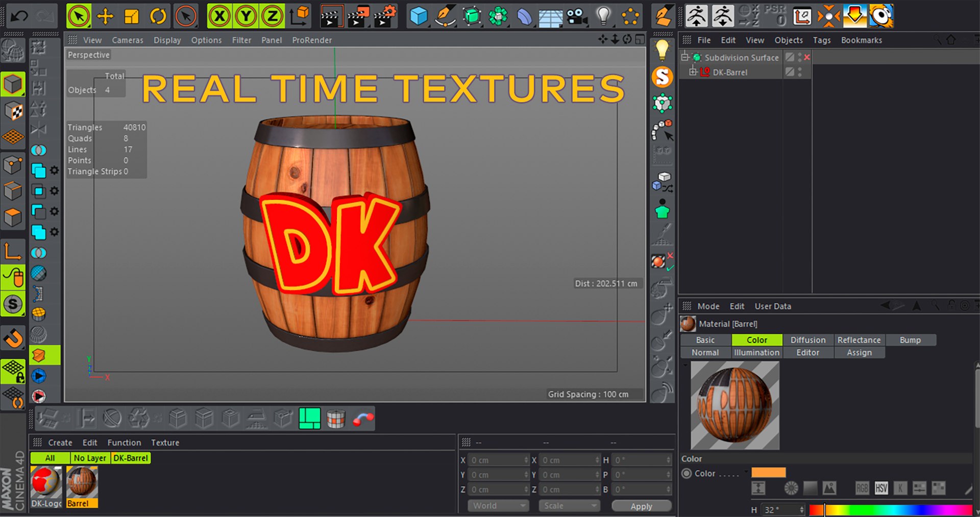The width and height of the screenshot is (980, 517).
Task: Open the Spline Pen tool
Action: tap(445, 16)
